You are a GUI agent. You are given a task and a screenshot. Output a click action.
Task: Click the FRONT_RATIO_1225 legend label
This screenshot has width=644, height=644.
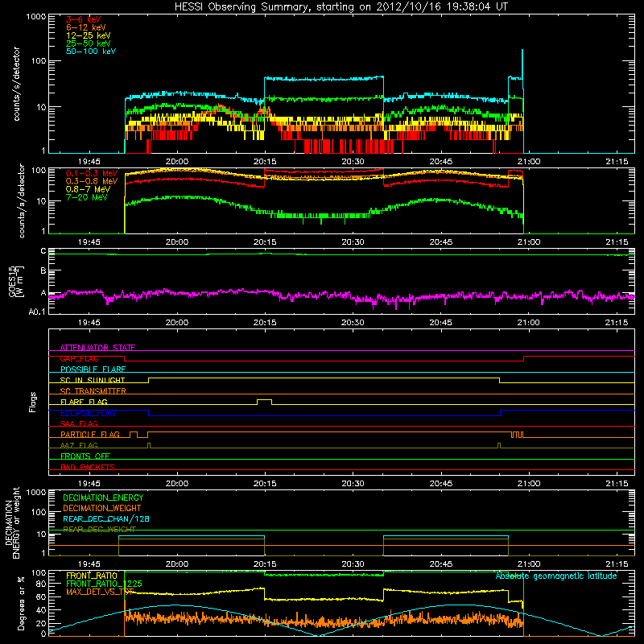(x=104, y=584)
